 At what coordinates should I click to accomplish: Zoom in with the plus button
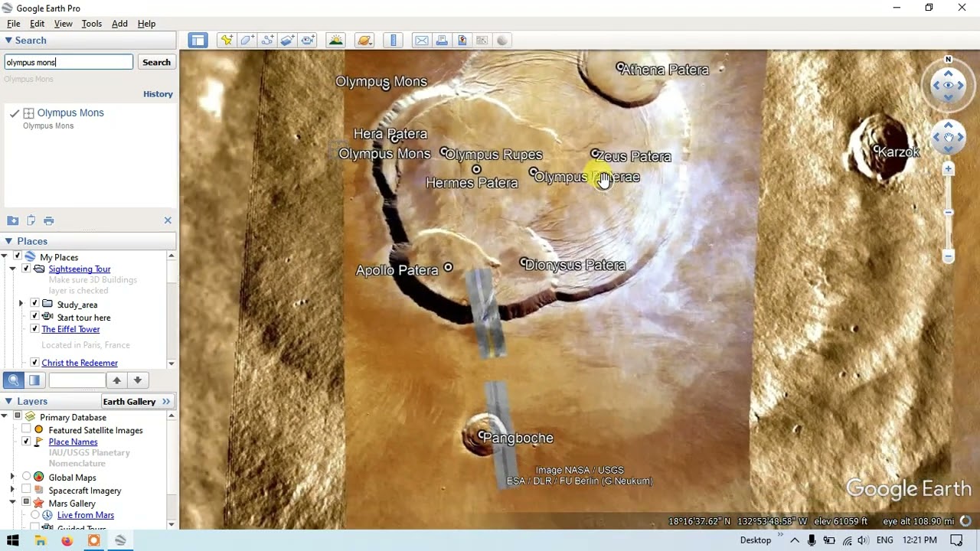948,169
